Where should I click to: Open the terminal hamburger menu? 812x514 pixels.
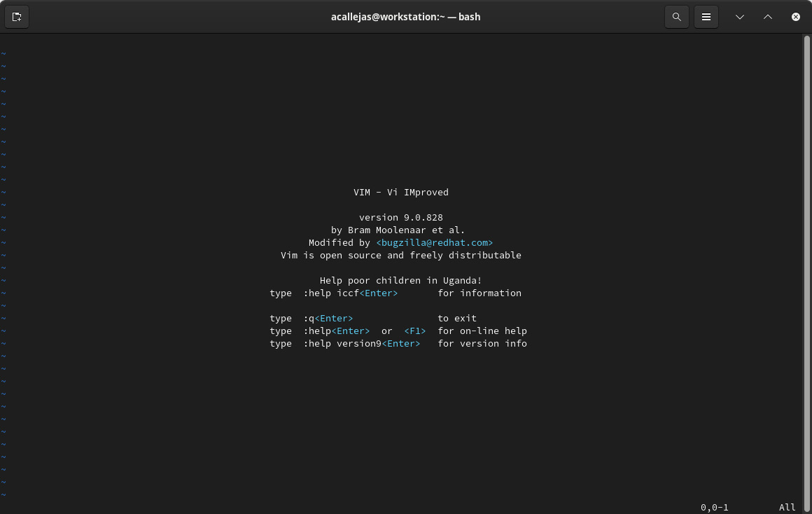pos(706,17)
